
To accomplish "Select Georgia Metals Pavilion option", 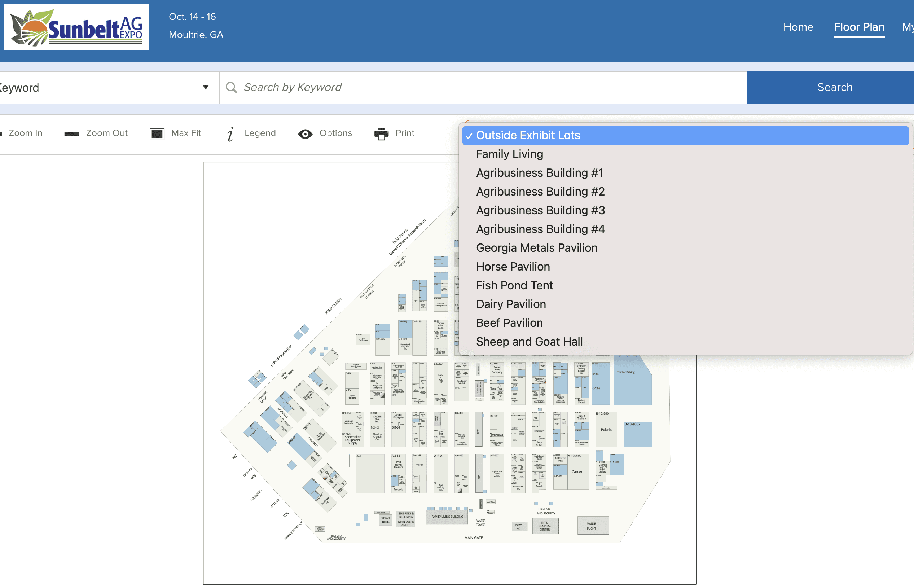I will pos(536,248).
